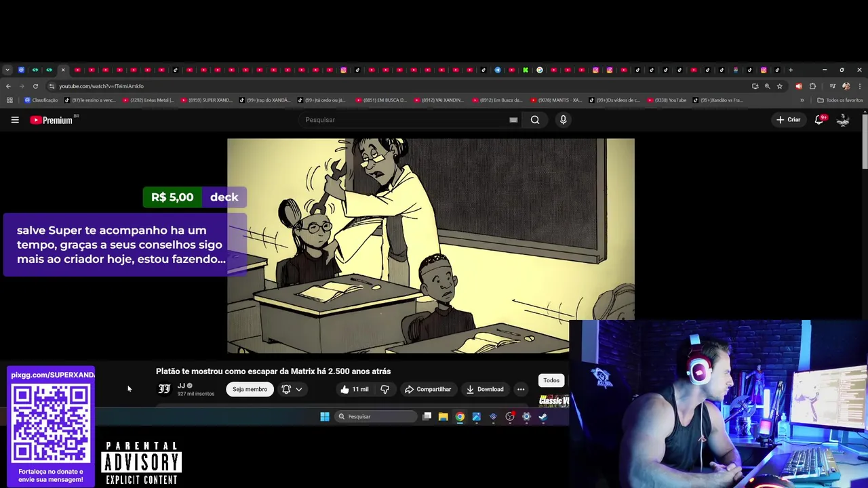868x488 pixels.
Task: Open File Explorer from the taskbar
Action: tap(443, 417)
